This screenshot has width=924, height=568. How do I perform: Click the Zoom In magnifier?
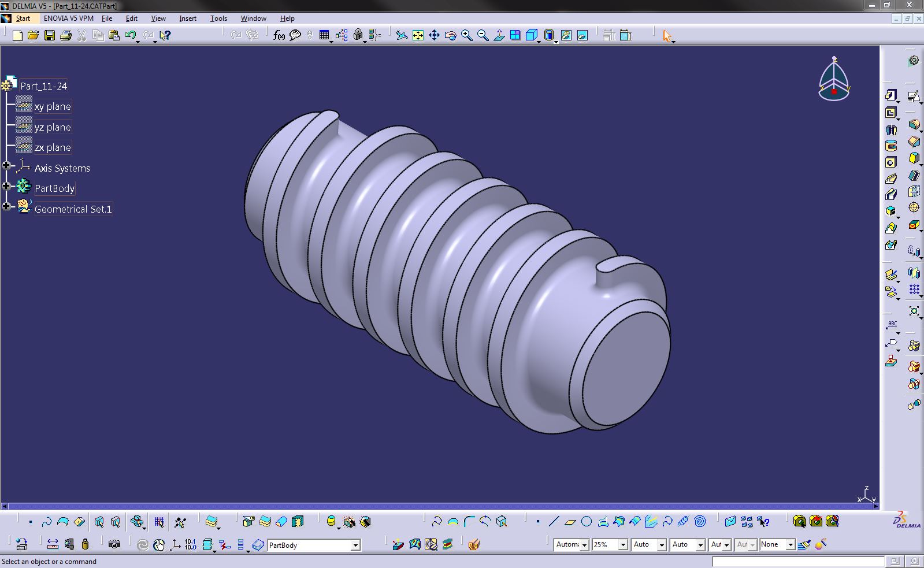[466, 35]
